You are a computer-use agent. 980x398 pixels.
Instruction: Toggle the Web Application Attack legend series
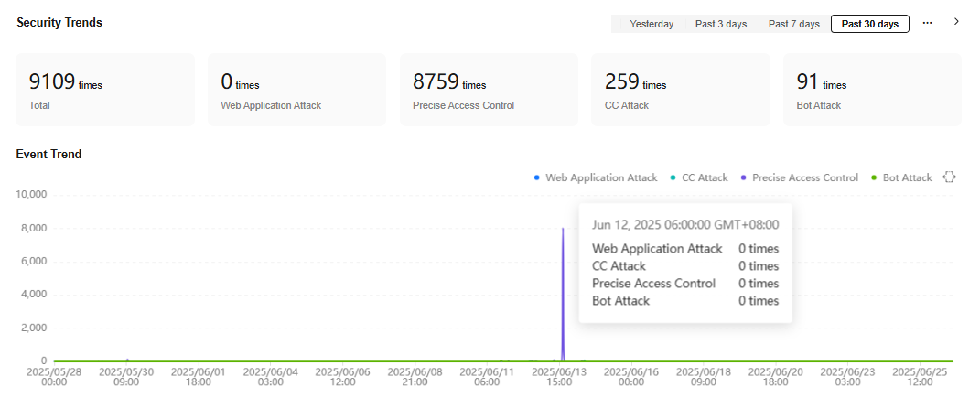pyautogui.click(x=596, y=177)
